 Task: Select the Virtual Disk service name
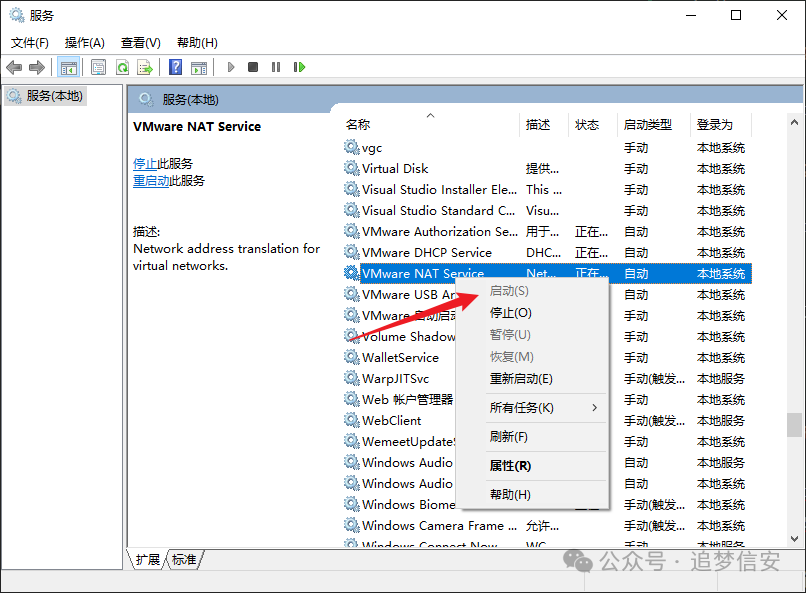click(x=395, y=169)
